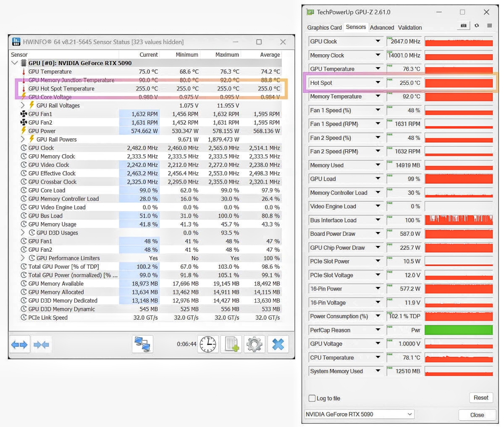Expand the GPU Rail Voltages row
This screenshot has width=504, height=427.
pyautogui.click(x=23, y=105)
